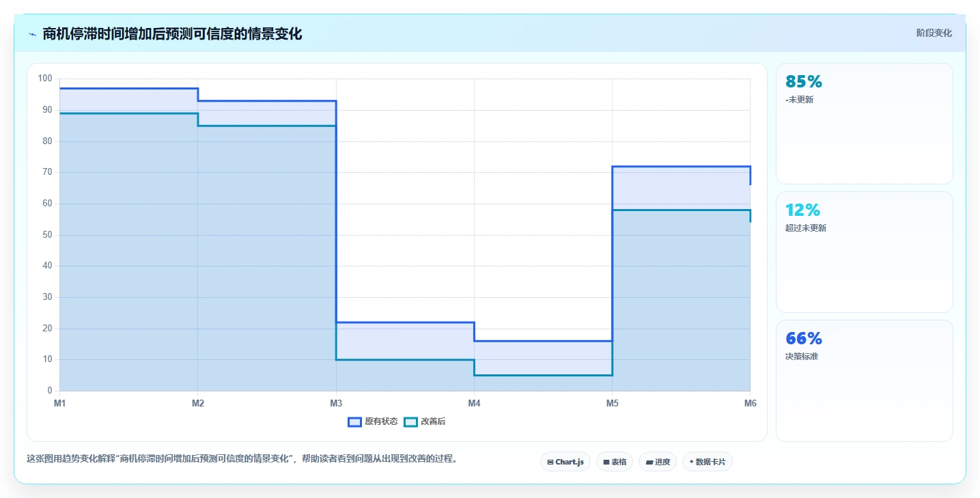Select the 进度 tag chip
The height and width of the screenshot is (498, 980).
(x=658, y=462)
